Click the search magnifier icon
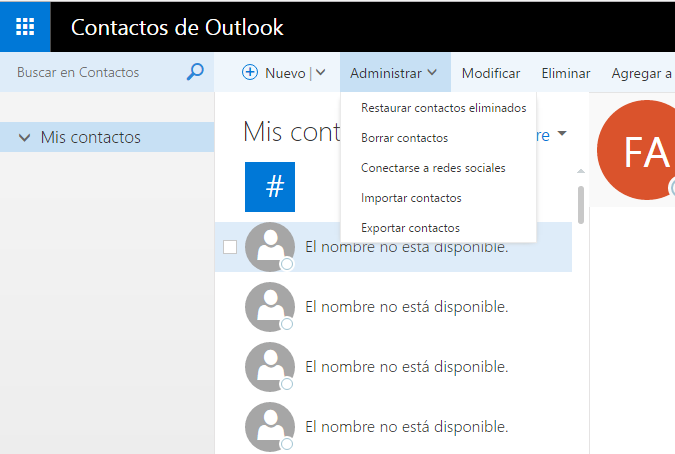Image resolution: width=675 pixels, height=454 pixels. click(195, 72)
